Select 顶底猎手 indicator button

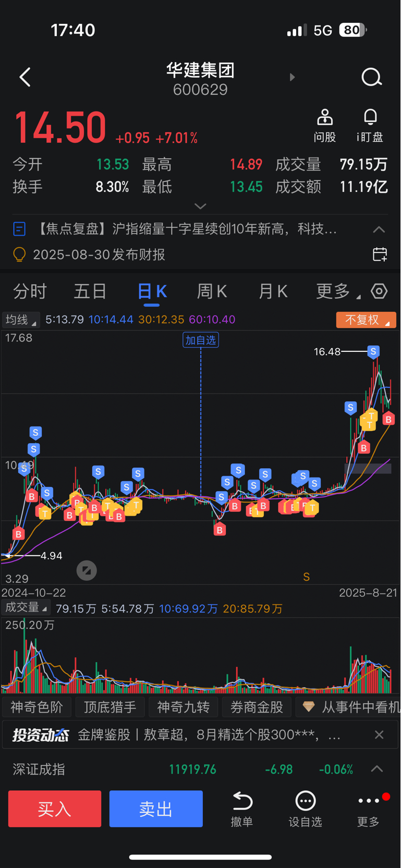pyautogui.click(x=110, y=707)
